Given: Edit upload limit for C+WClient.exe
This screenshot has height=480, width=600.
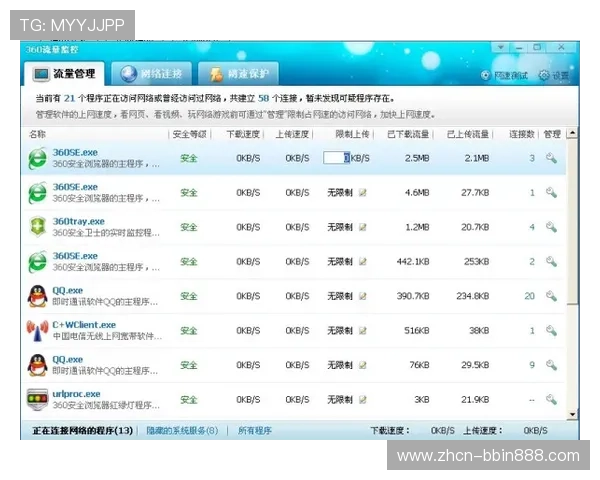Looking at the screenshot, I should click(362, 330).
